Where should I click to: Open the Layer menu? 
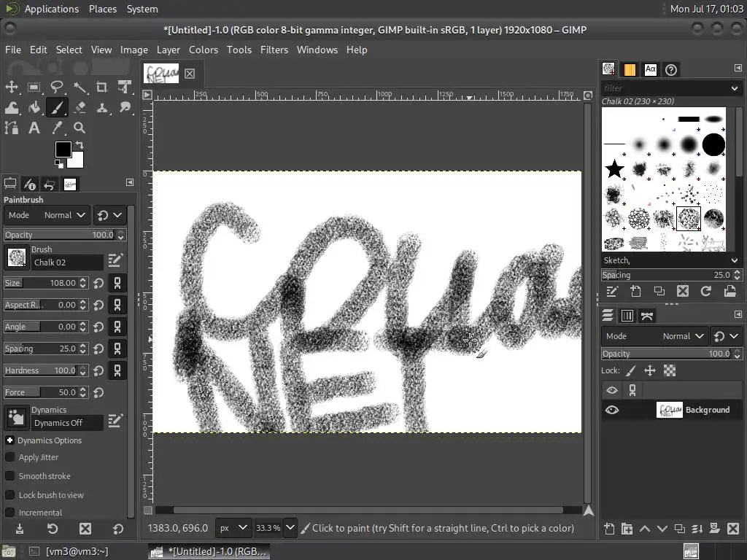coord(169,50)
